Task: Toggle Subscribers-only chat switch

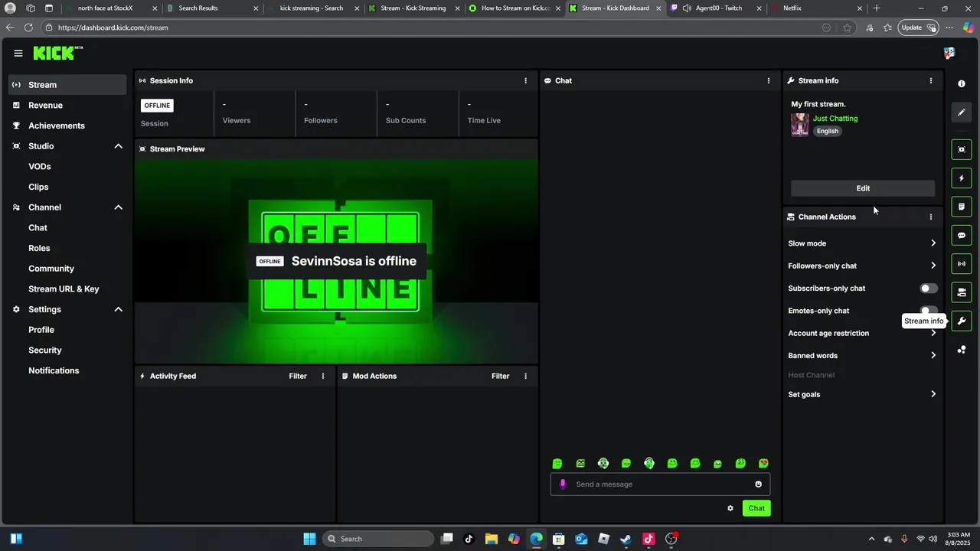Action: (929, 289)
